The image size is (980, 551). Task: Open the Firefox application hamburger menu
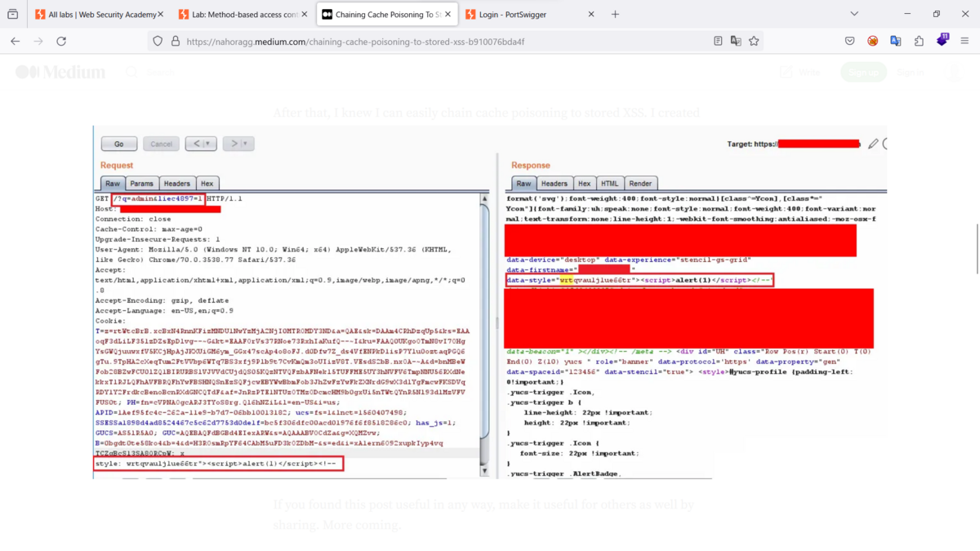(965, 41)
